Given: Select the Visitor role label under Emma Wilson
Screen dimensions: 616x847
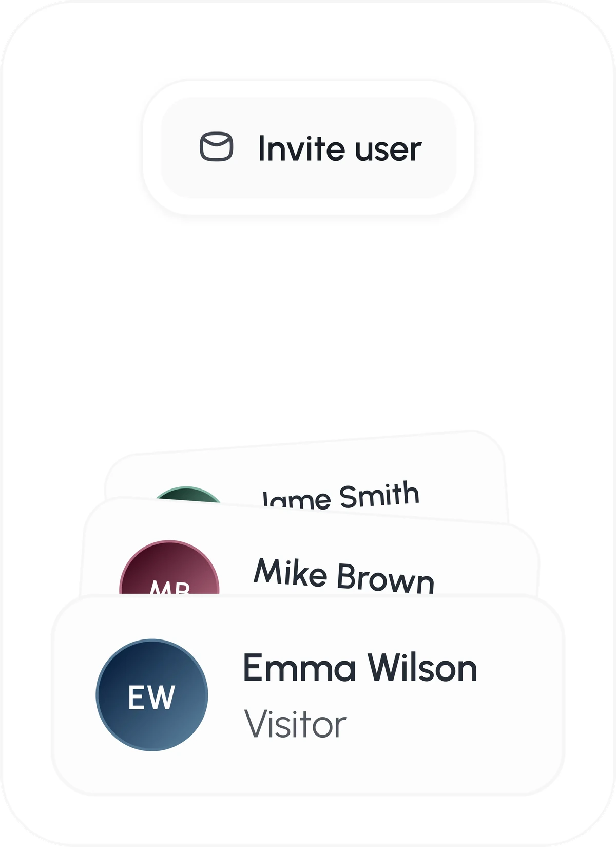Looking at the screenshot, I should pos(295,724).
